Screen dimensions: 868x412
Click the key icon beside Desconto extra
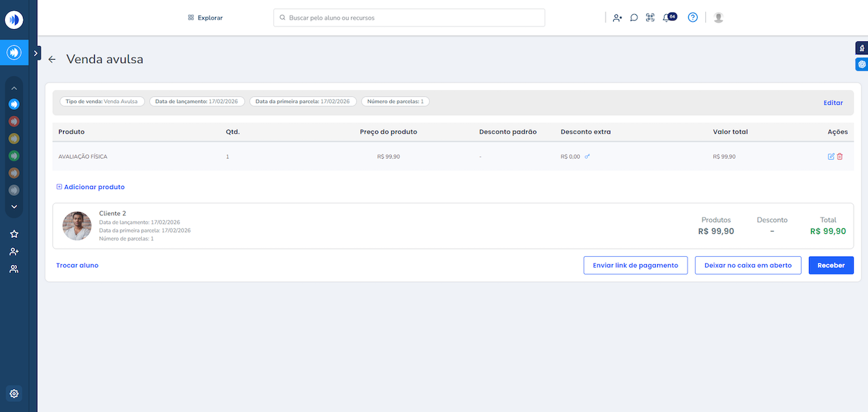pyautogui.click(x=587, y=157)
